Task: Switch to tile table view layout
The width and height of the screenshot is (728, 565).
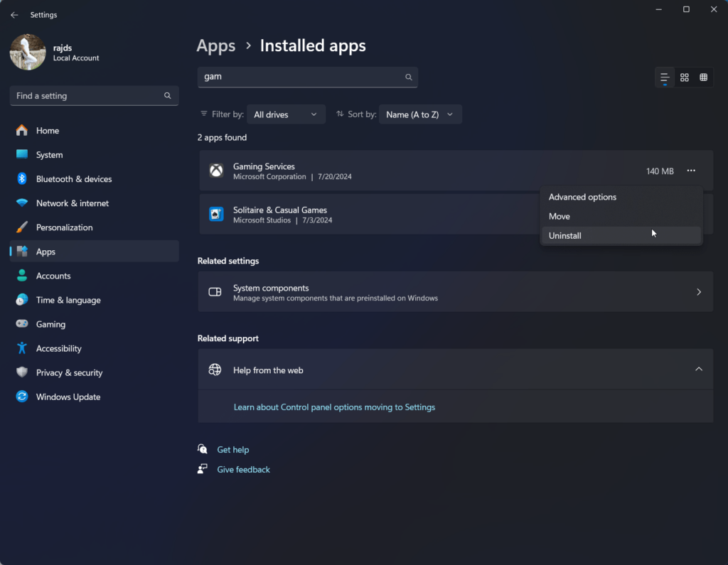Action: 703,77
